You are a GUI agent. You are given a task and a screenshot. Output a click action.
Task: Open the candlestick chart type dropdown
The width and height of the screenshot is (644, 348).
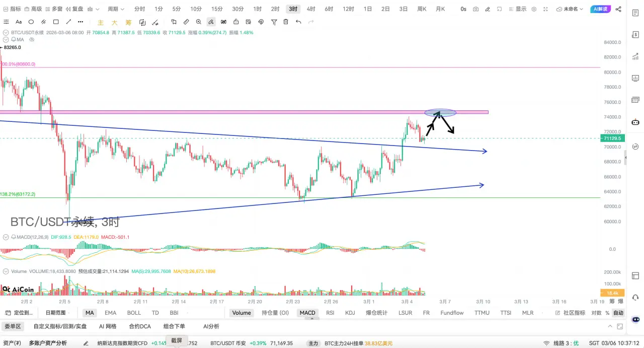(93, 9)
